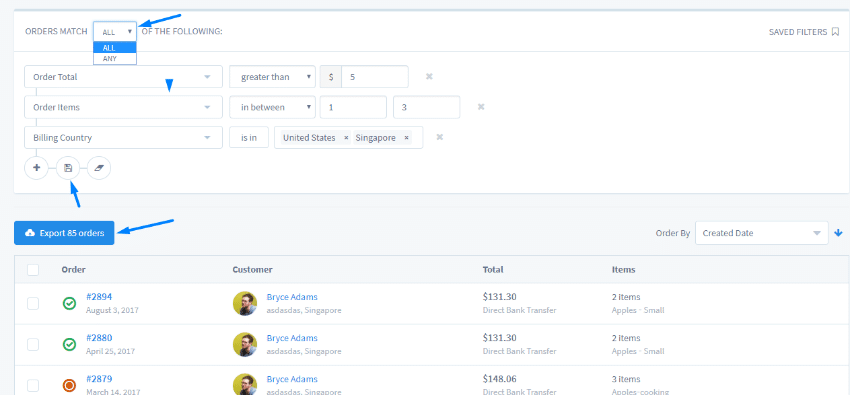Remove United States tag from countries
850x395 pixels.
346,138
